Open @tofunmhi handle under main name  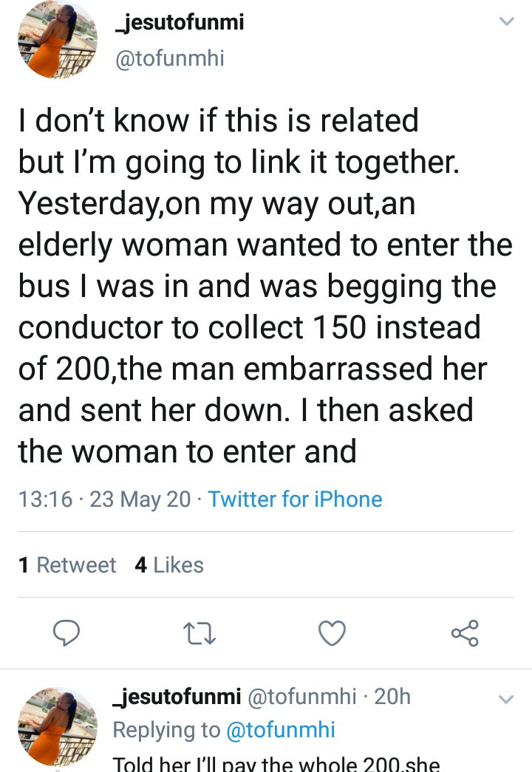pos(169,58)
